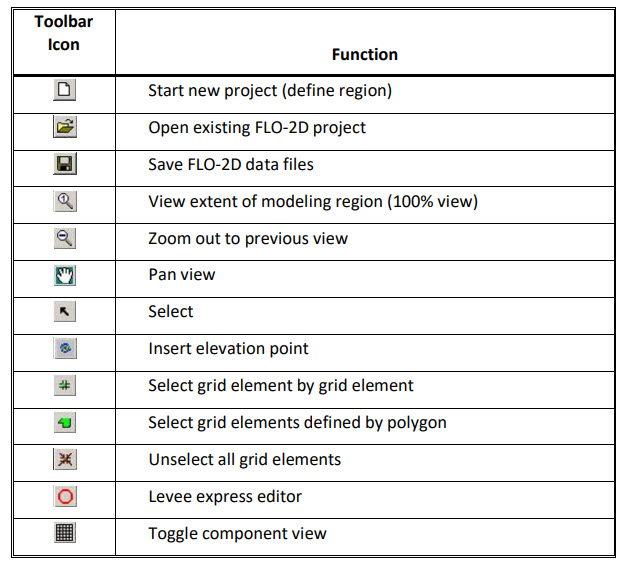Click the text 'Zoom out to previous view'
This screenshot has height=562, width=622.
click(x=248, y=238)
